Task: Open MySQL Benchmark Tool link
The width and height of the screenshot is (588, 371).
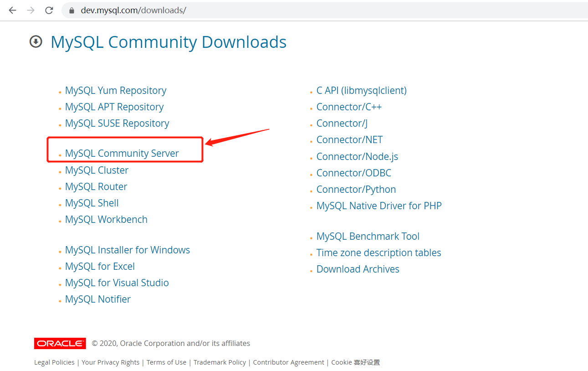Action: [368, 236]
